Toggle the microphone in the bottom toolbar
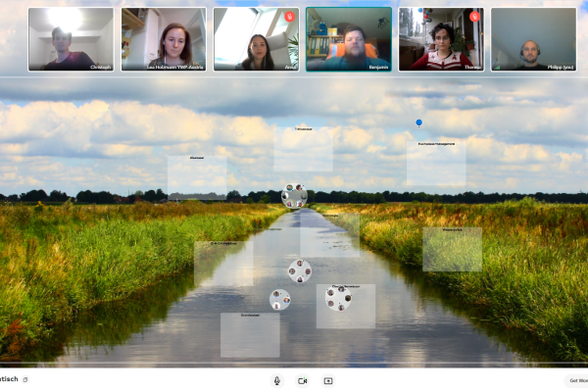 coord(277,380)
